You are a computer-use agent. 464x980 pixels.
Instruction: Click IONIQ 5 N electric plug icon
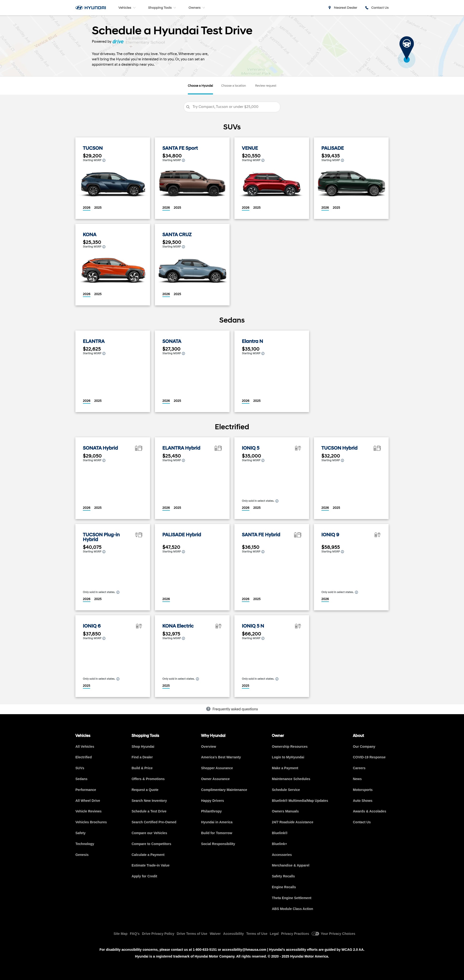298,626
